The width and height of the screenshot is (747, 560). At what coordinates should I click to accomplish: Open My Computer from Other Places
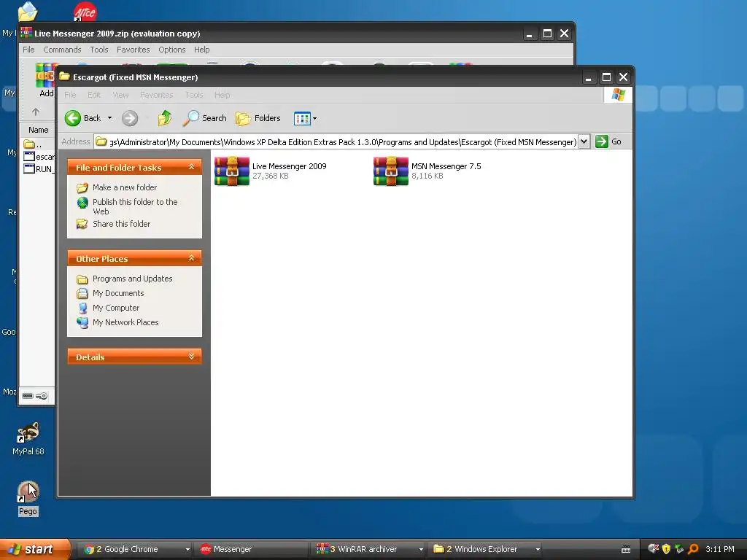pyautogui.click(x=116, y=308)
